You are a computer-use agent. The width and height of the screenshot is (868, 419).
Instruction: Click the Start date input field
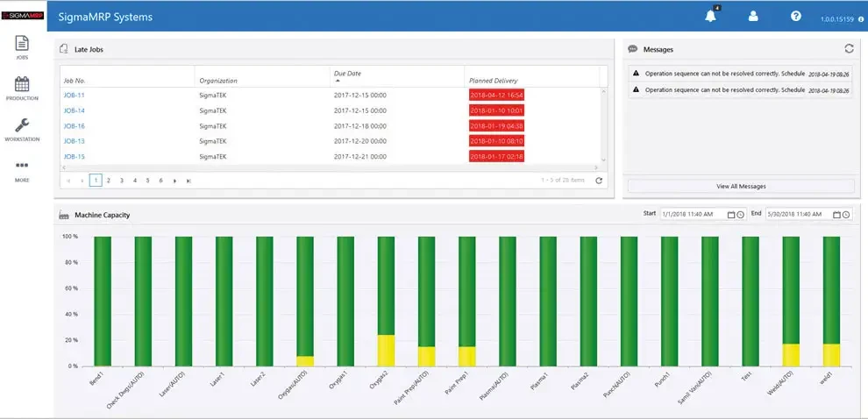692,214
